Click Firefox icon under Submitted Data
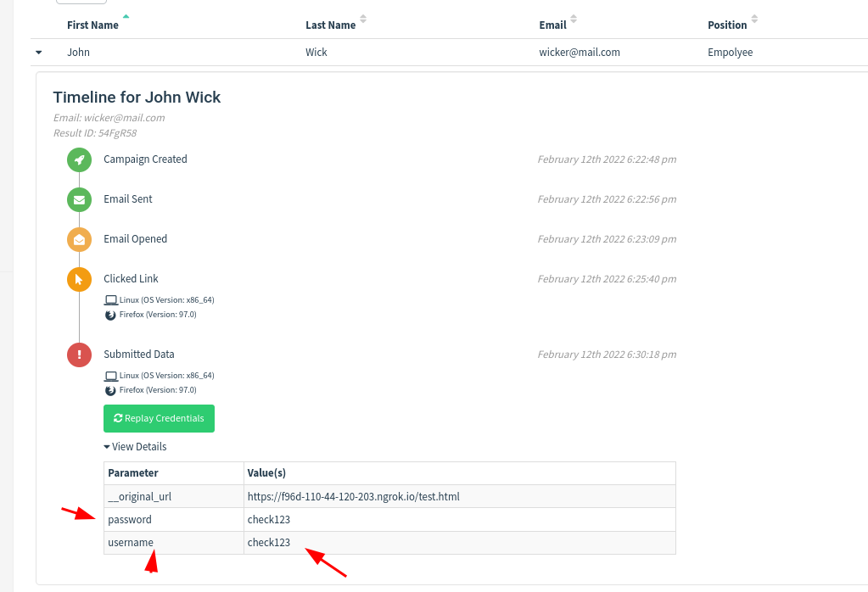868x592 pixels. tap(110, 390)
